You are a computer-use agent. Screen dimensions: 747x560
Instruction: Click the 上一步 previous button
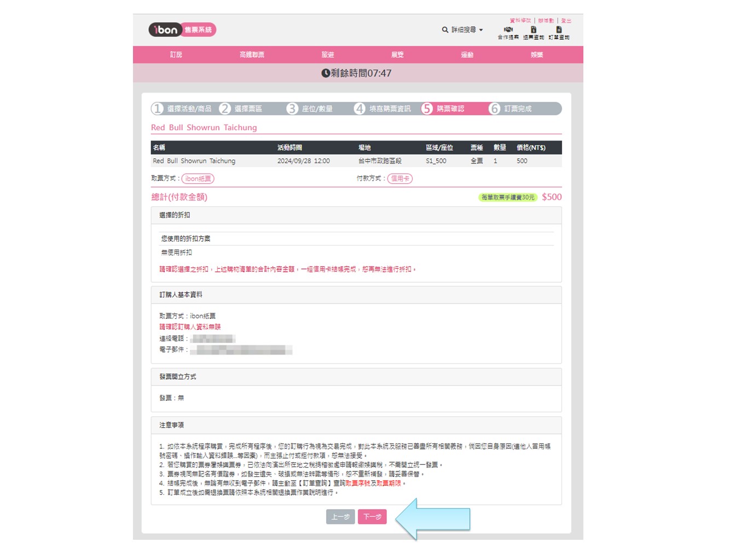[340, 517]
